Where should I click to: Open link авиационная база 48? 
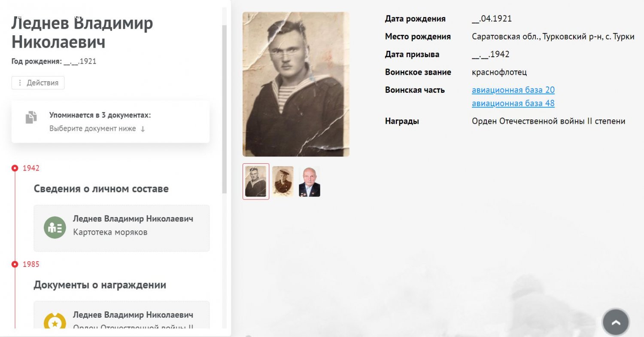[x=513, y=104]
